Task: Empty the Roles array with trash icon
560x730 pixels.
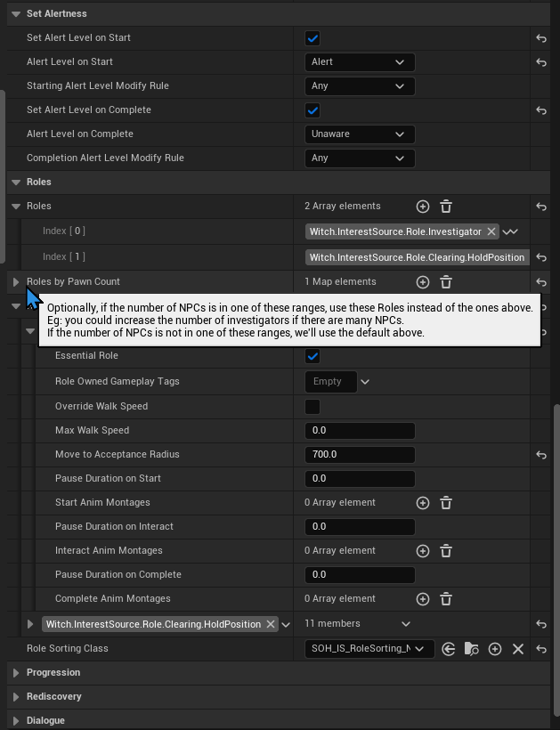Action: [446, 207]
